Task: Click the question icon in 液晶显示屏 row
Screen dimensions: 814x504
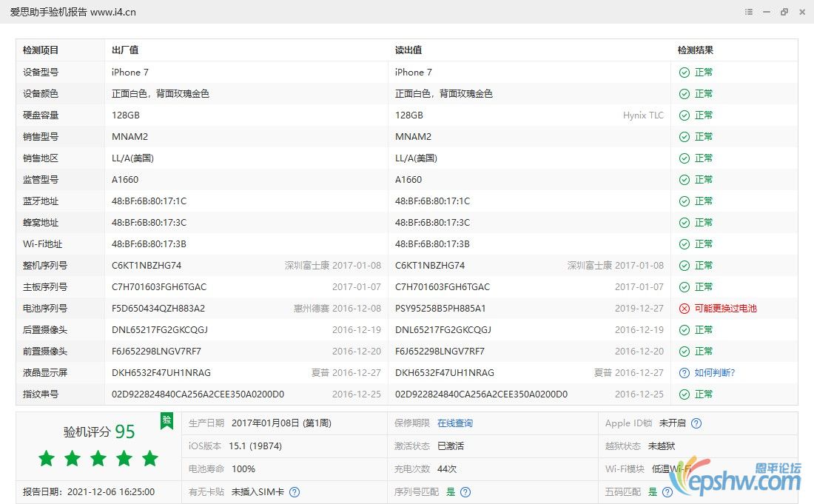Action: pyautogui.click(x=684, y=373)
